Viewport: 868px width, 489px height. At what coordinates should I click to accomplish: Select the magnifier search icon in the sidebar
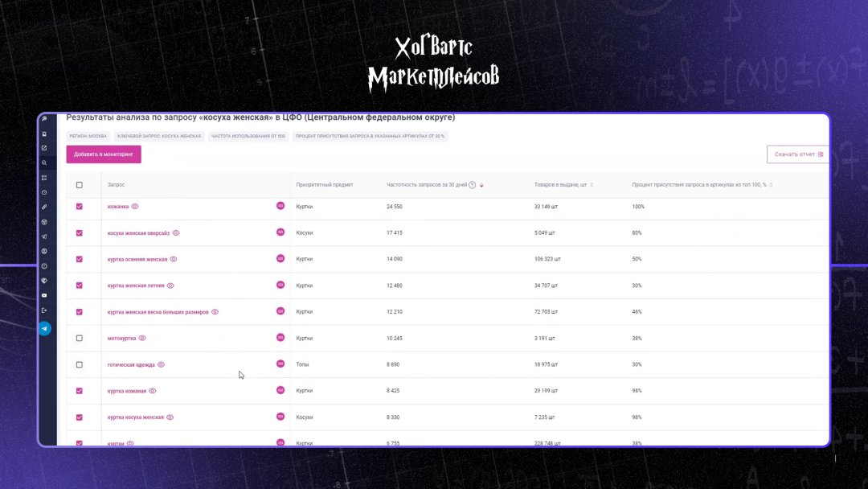pos(44,162)
